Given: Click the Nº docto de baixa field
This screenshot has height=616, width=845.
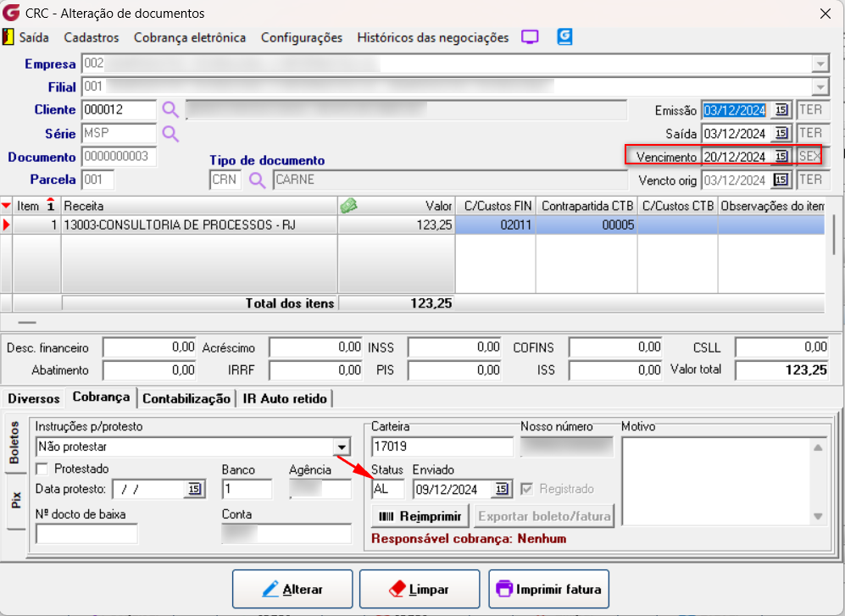Looking at the screenshot, I should click(x=86, y=534).
